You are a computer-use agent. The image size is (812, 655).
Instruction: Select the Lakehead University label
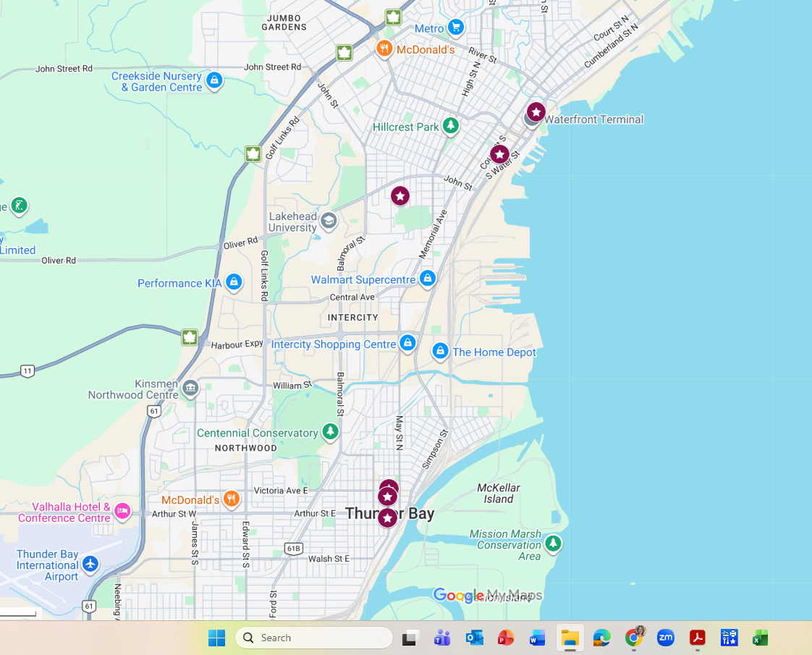(x=292, y=221)
